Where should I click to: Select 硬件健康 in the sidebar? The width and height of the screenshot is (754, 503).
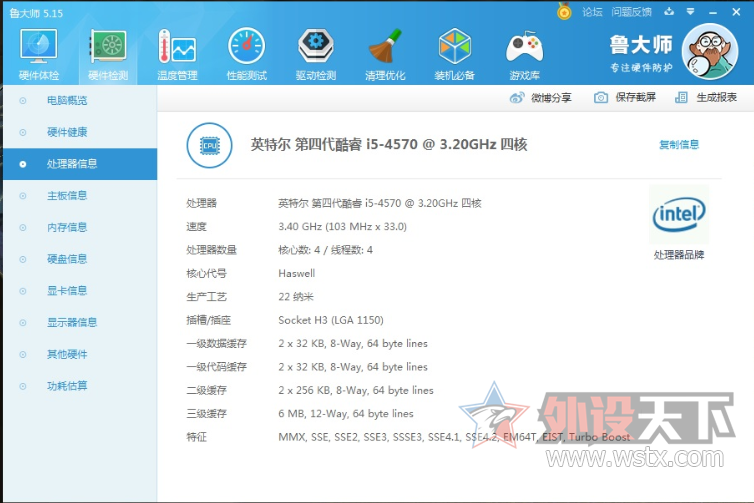click(x=80, y=132)
